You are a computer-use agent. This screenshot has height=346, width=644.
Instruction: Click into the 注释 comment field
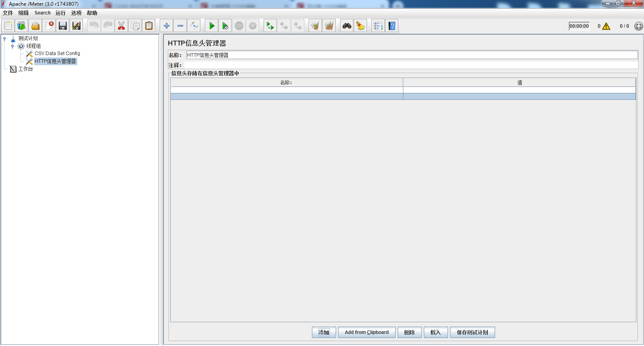[411, 65]
